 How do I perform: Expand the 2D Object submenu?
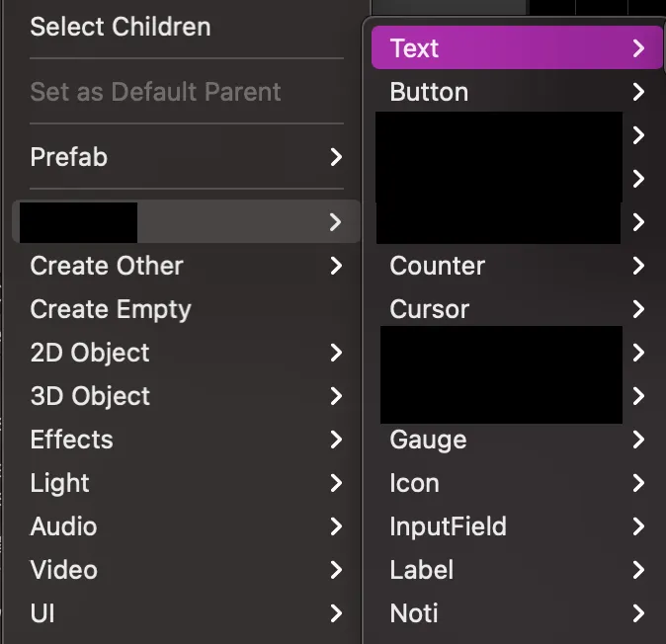click(x=90, y=353)
